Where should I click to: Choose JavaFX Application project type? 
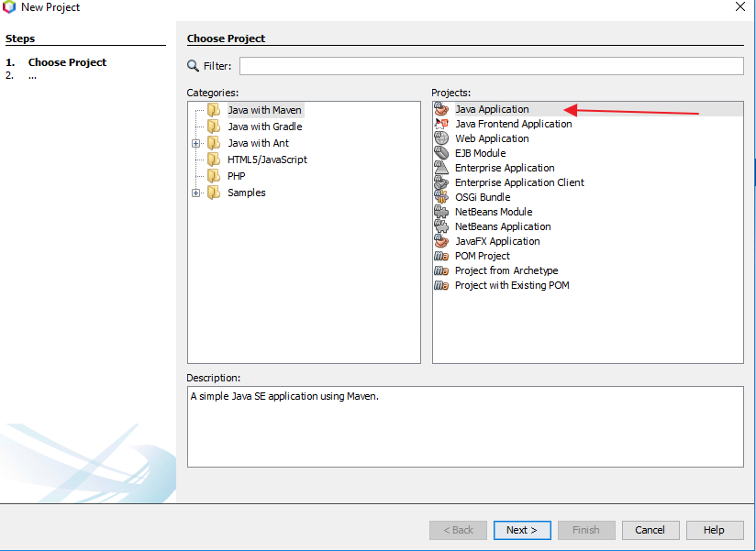(x=497, y=241)
